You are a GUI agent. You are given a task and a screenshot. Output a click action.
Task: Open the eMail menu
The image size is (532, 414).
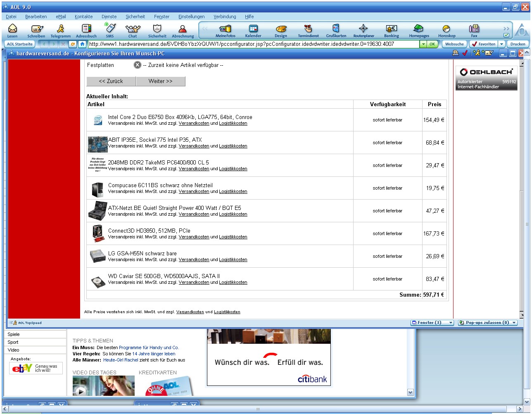click(x=61, y=17)
